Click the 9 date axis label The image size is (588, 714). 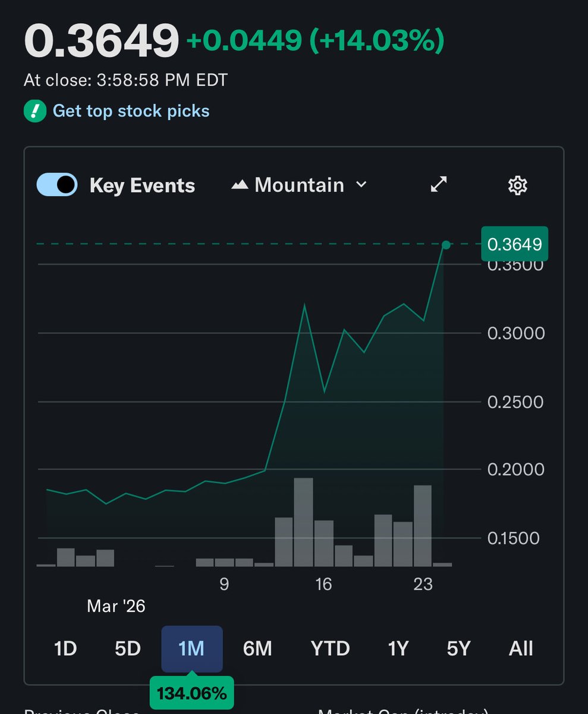tap(224, 584)
